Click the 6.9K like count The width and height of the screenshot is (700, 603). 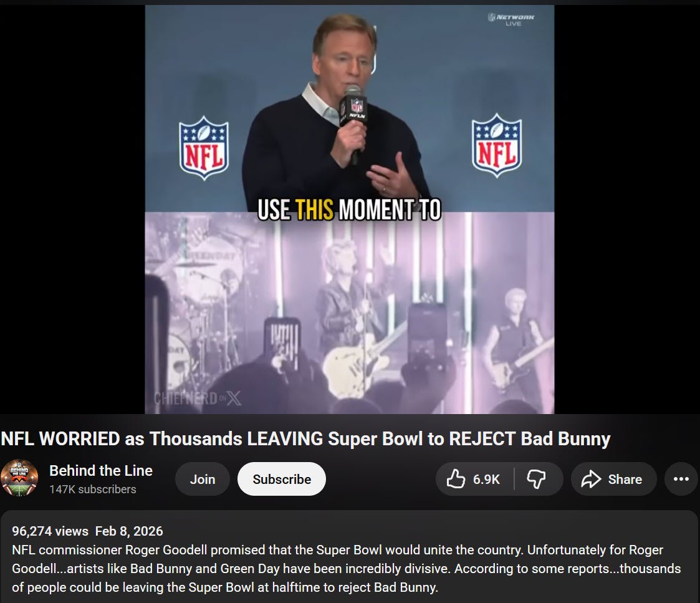[486, 480]
